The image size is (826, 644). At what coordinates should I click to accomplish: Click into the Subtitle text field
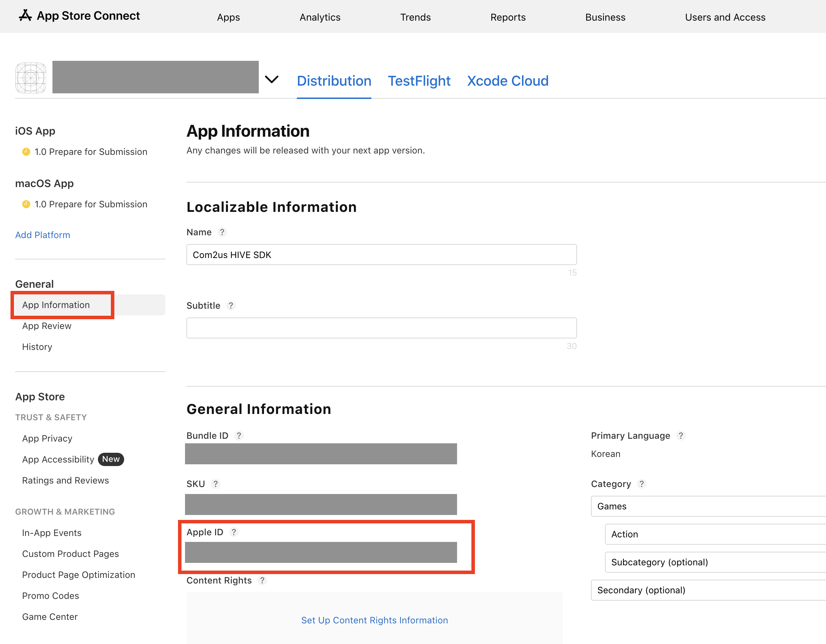tap(381, 328)
